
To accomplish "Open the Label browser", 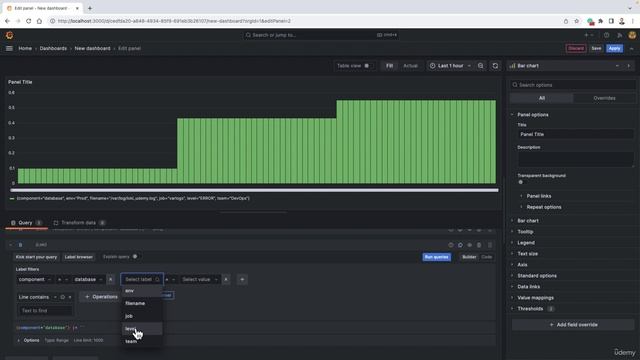I will click(79, 257).
